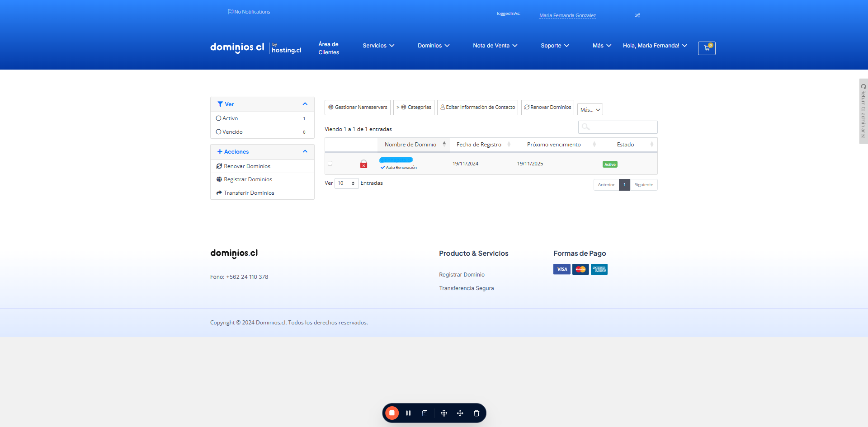The width and height of the screenshot is (868, 427).
Task: Select the Activo filter radio
Action: [219, 118]
